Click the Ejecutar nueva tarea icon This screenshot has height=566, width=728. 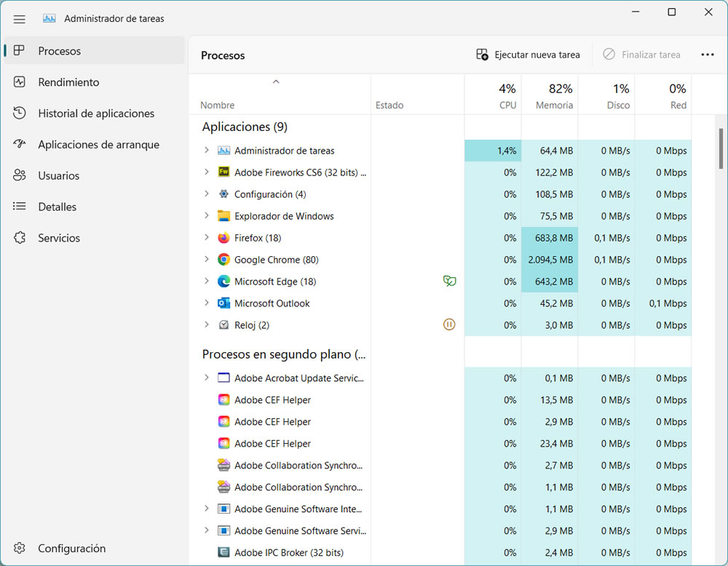coord(482,55)
